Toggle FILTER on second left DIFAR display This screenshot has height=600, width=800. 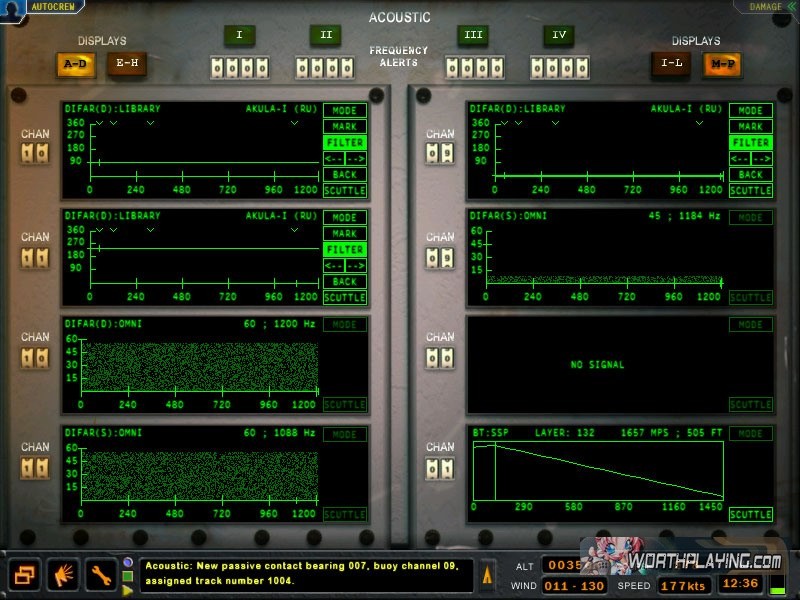pyautogui.click(x=345, y=250)
